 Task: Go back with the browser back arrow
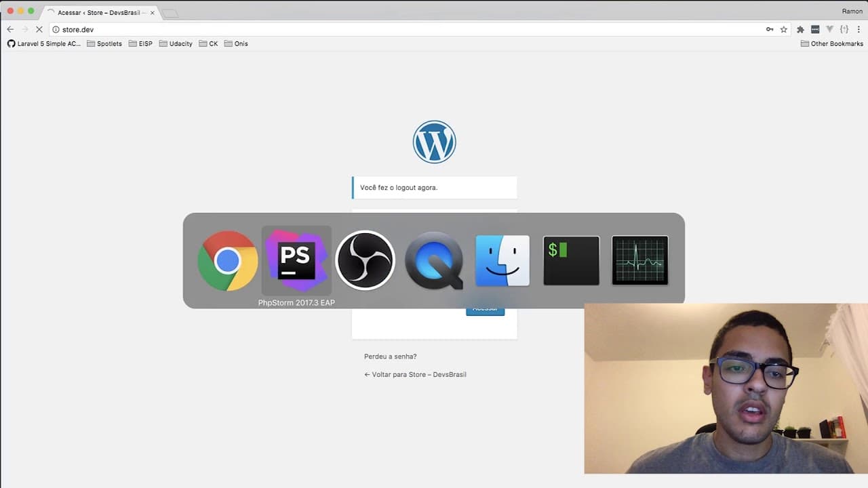point(10,29)
